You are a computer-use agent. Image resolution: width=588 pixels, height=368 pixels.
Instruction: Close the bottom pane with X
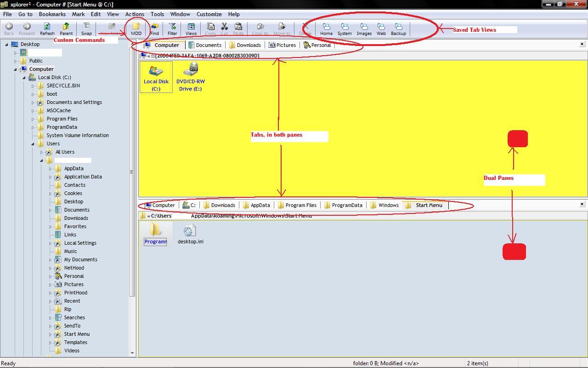[582, 204]
